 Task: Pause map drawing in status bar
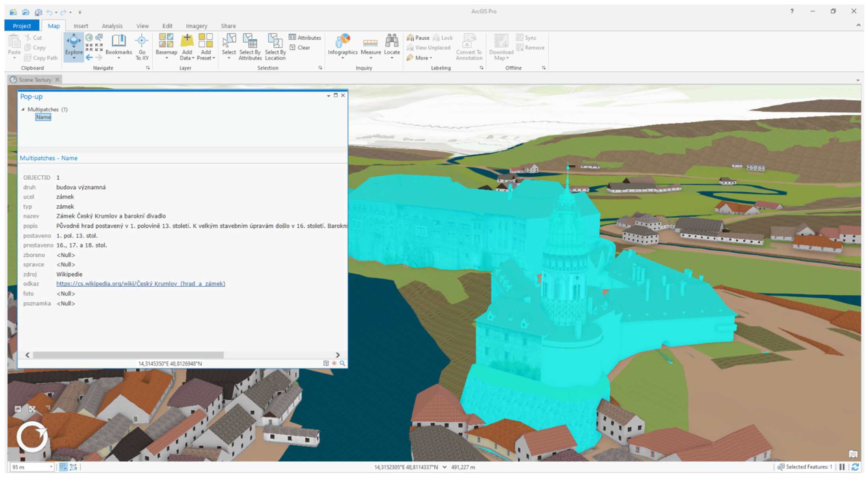(842, 467)
